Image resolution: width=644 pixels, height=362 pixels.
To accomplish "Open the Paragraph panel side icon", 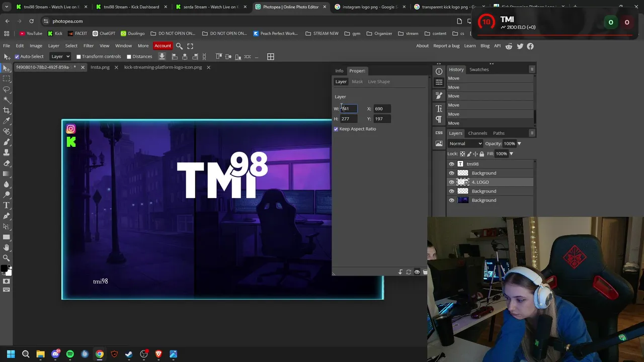I will (x=439, y=120).
